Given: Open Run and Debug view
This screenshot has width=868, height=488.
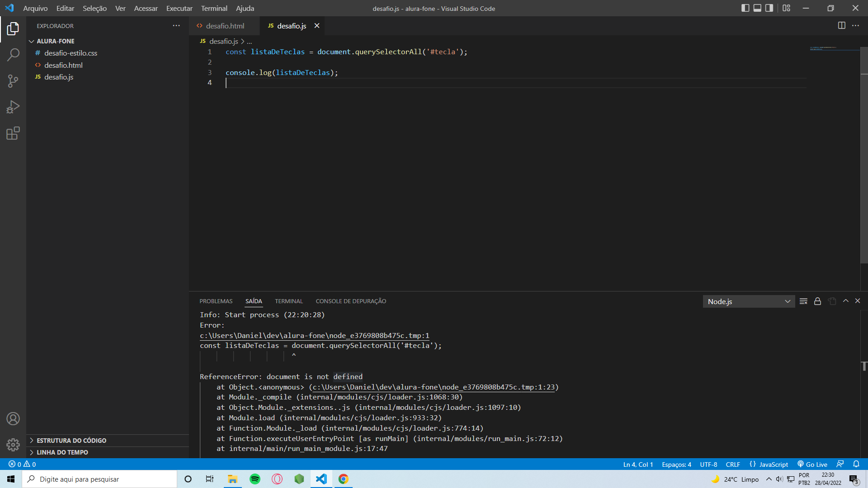Looking at the screenshot, I should pyautogui.click(x=13, y=107).
